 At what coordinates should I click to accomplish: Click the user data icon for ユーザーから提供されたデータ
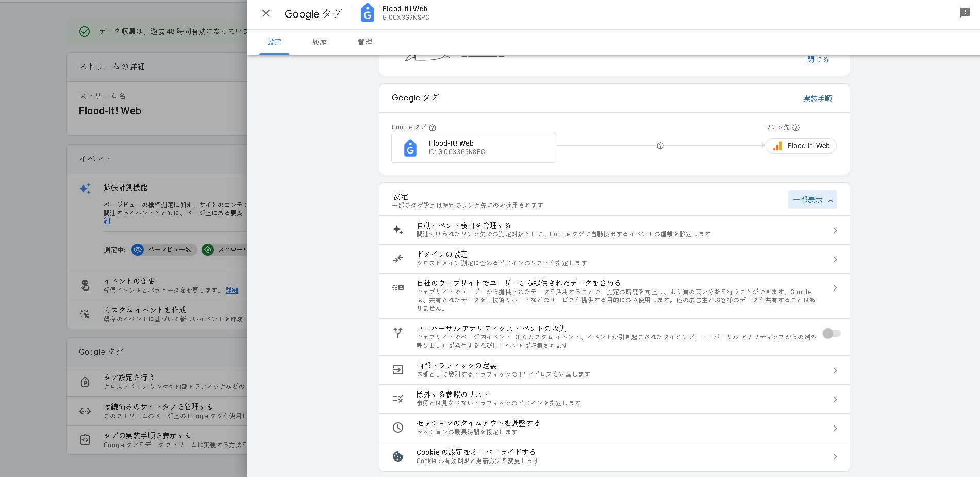coord(398,287)
